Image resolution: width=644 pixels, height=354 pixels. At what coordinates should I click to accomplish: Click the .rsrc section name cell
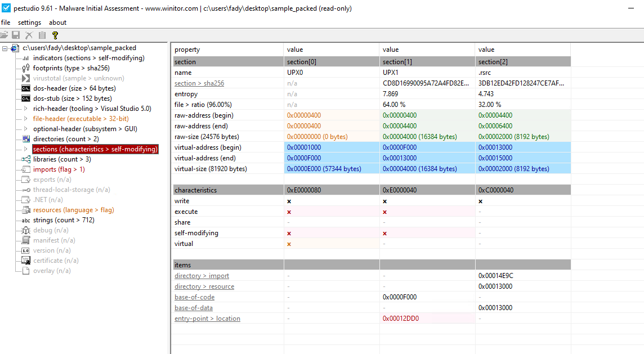523,73
